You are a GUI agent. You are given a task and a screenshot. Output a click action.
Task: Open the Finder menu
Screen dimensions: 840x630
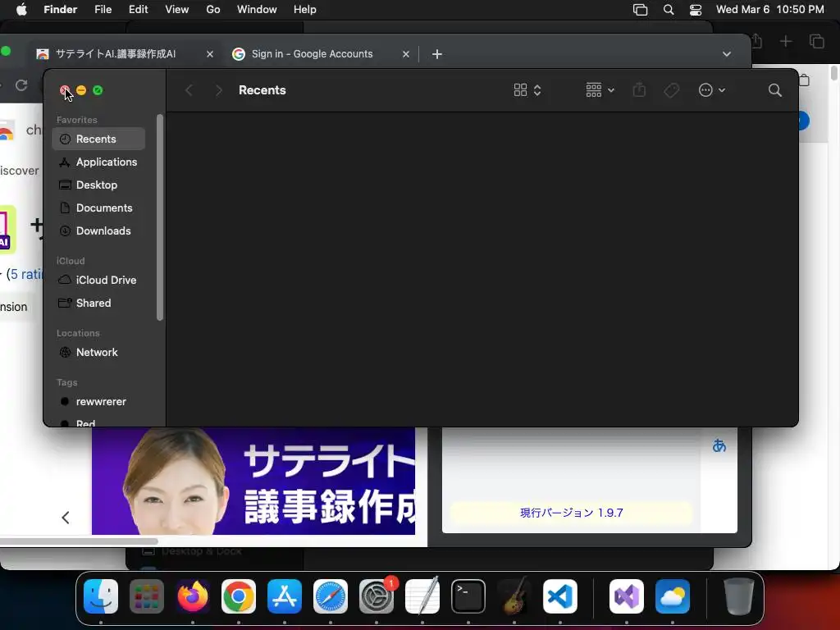click(x=61, y=10)
